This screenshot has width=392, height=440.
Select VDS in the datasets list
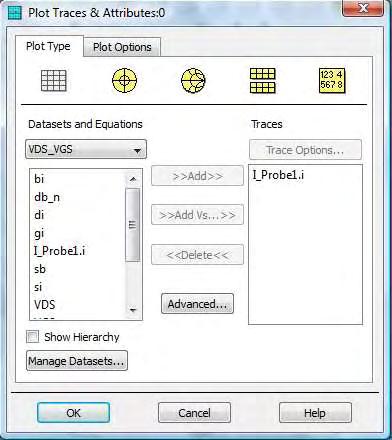point(45,304)
